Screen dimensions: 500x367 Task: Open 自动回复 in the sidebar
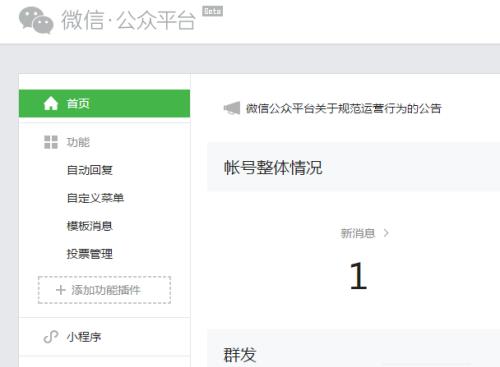click(x=90, y=170)
